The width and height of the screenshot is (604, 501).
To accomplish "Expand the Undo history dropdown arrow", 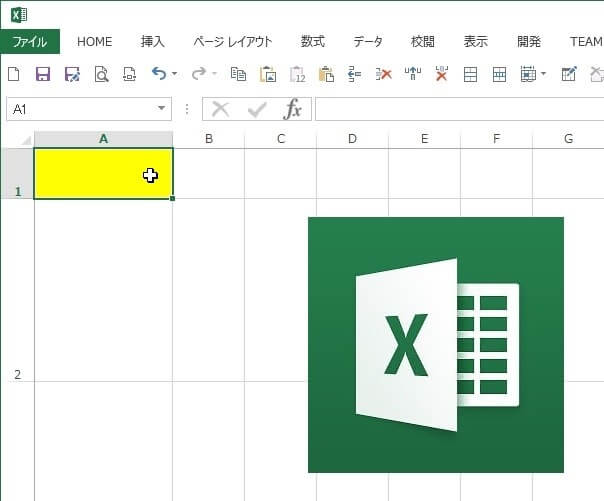I will pyautogui.click(x=174, y=74).
